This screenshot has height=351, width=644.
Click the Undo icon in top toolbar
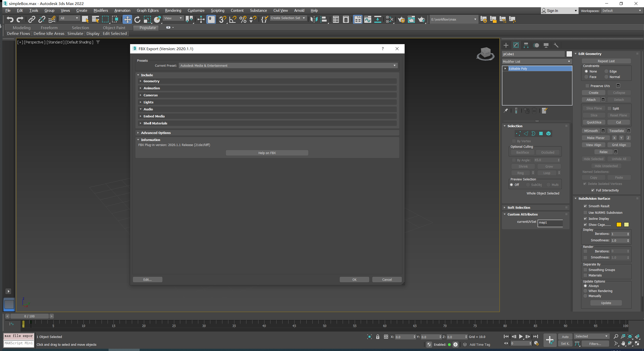10,19
